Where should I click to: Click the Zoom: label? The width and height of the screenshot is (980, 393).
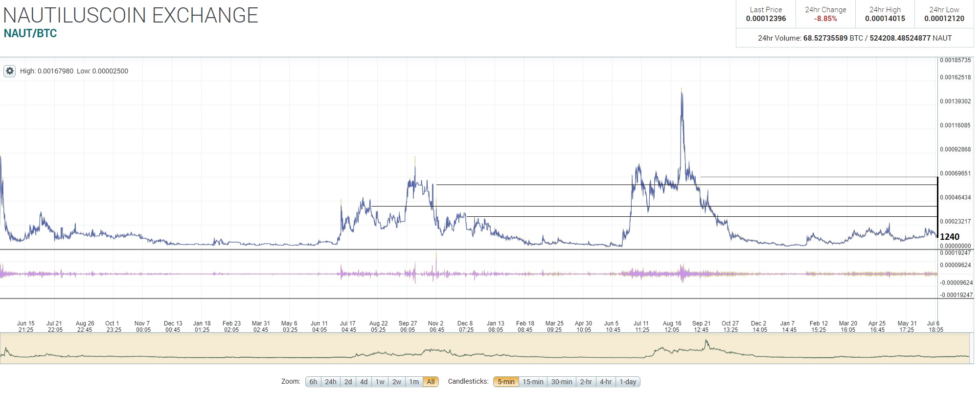[291, 381]
